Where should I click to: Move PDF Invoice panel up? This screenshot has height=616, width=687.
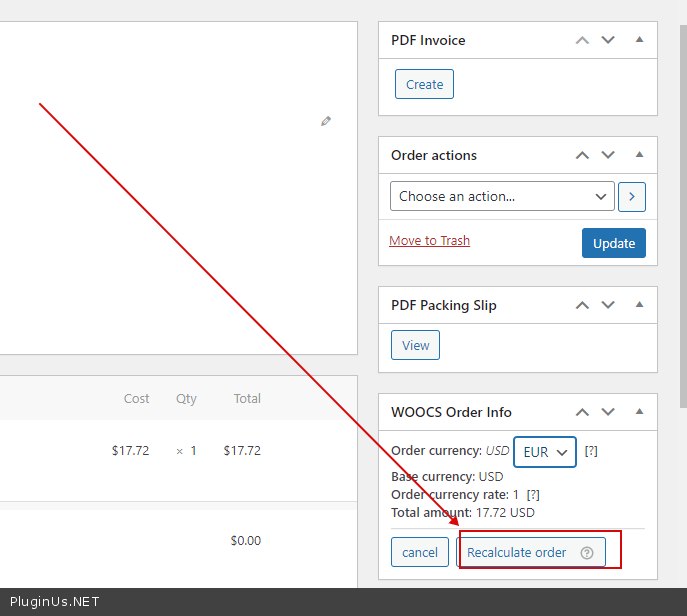(582, 40)
